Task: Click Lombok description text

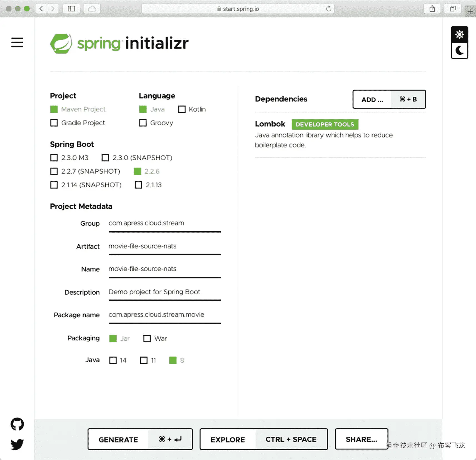Action: [324, 140]
